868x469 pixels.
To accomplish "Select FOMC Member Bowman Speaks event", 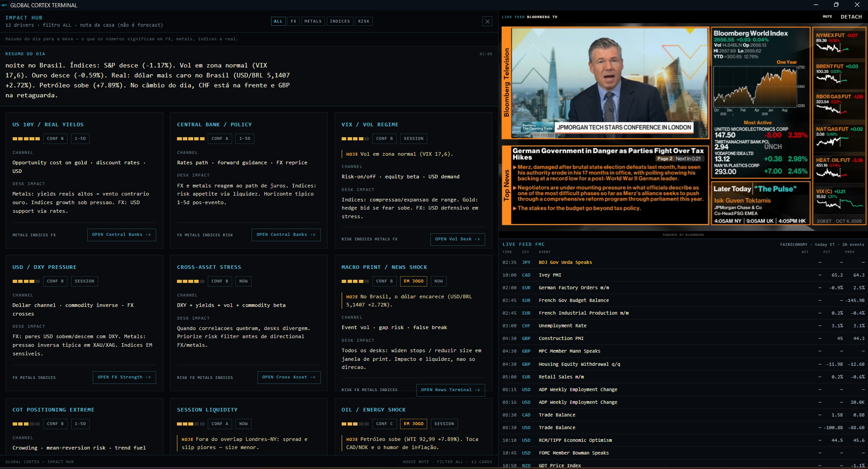I will click(683, 453).
